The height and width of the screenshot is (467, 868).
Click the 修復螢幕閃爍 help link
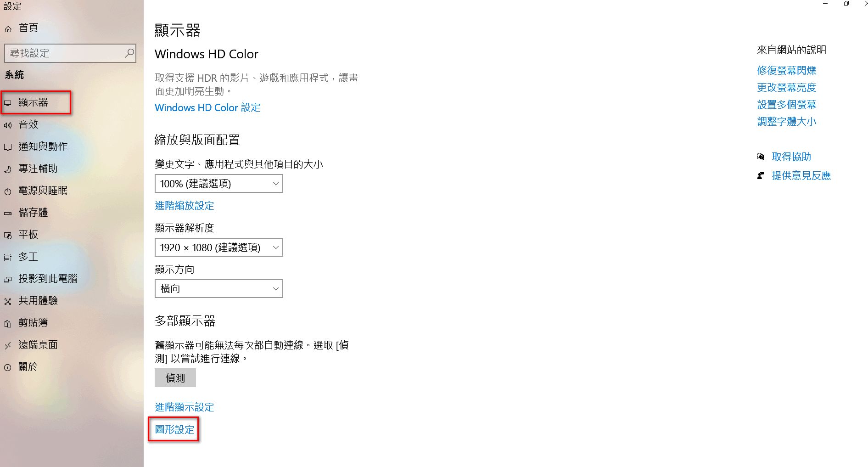[787, 70]
